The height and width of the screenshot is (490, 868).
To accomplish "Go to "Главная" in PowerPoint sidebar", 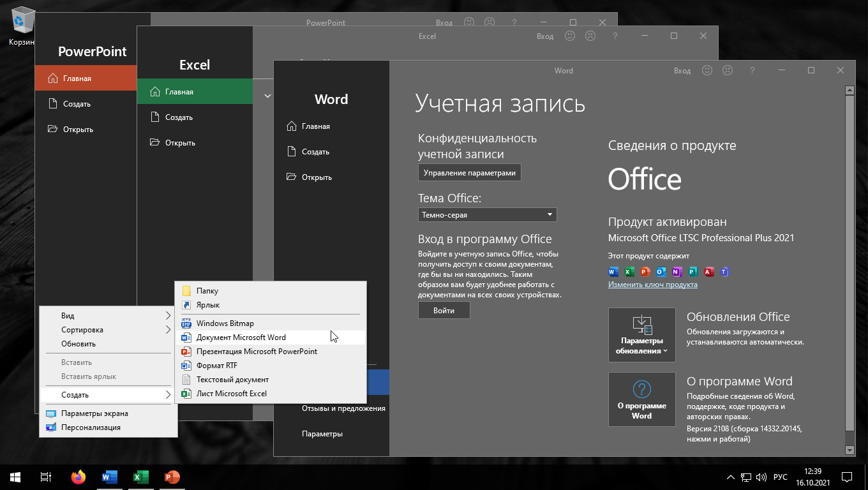I will coord(86,78).
